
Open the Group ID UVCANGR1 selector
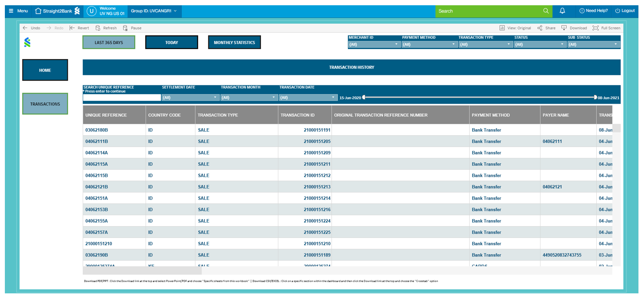[154, 11]
